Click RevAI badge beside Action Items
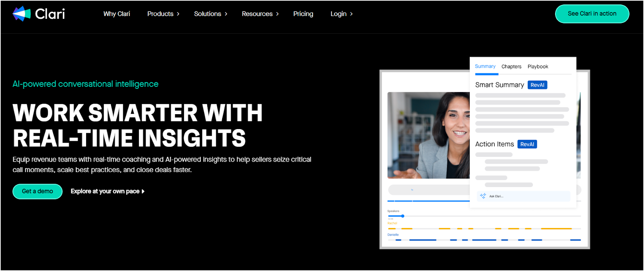The width and height of the screenshot is (644, 271). (x=527, y=144)
